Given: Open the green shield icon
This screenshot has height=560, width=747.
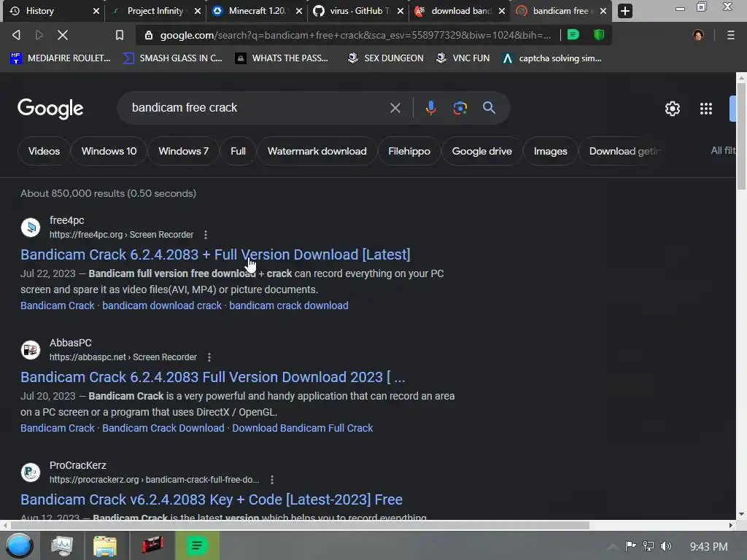Looking at the screenshot, I should click(x=599, y=35).
